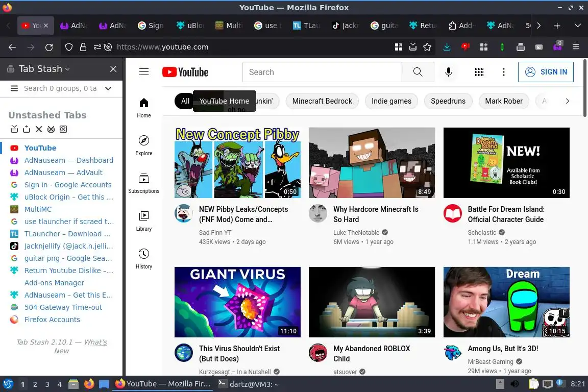
Task: Expand the Tab Stash sidebar switcher dropdown
Action: click(x=67, y=69)
